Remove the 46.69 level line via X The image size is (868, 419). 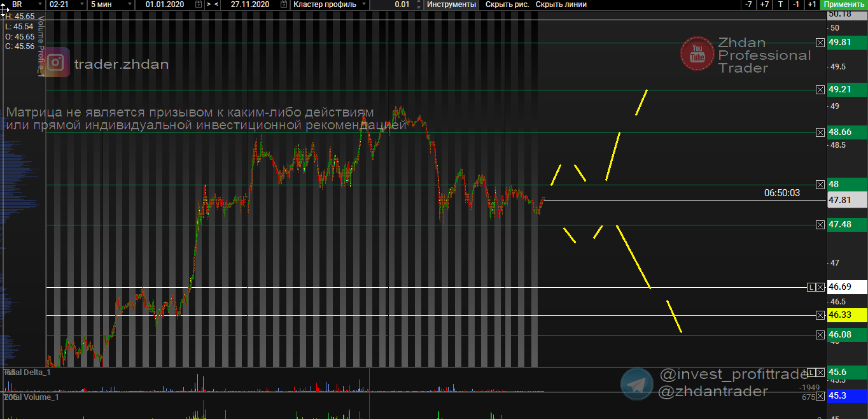pyautogui.click(x=820, y=288)
